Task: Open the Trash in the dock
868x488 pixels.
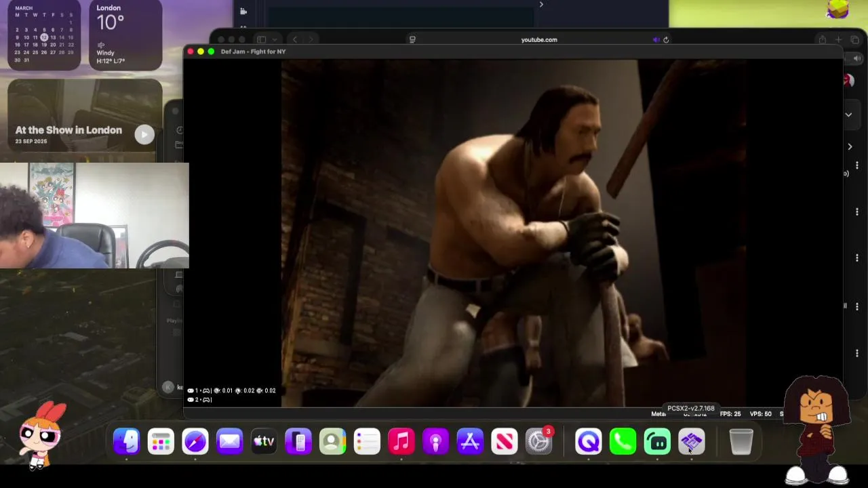Action: pos(741,442)
